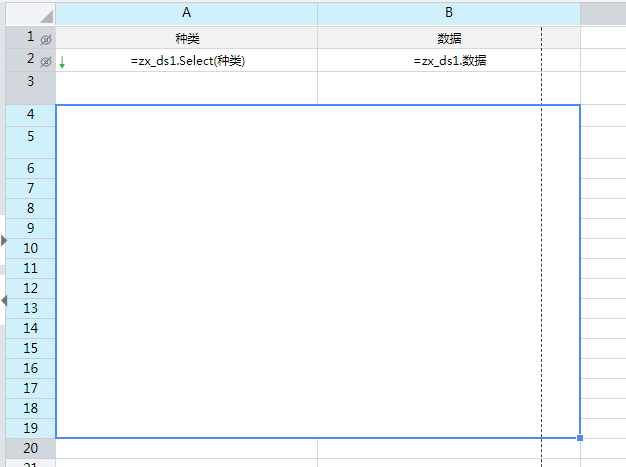
Task: Expand the left panel with the right-pointing arrow
Action: tap(4, 240)
